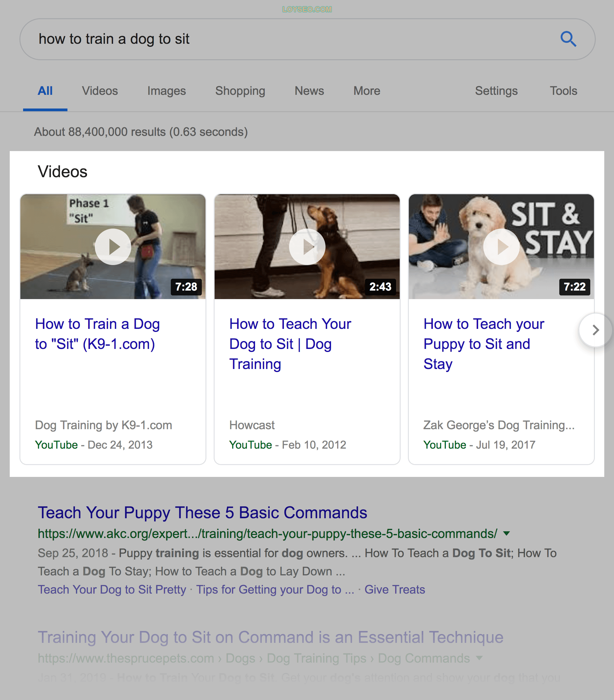The width and height of the screenshot is (614, 700).
Task: Open the Images tab
Action: [167, 91]
